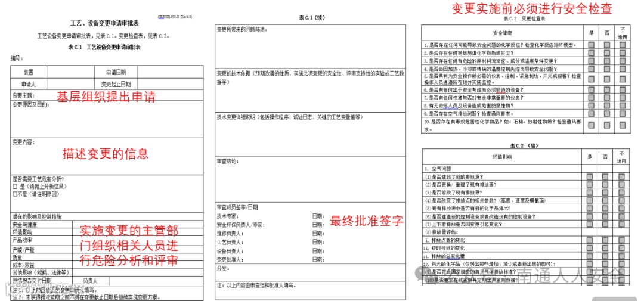
Task: Click the 产品收率 row label
Action: [x=23, y=240]
